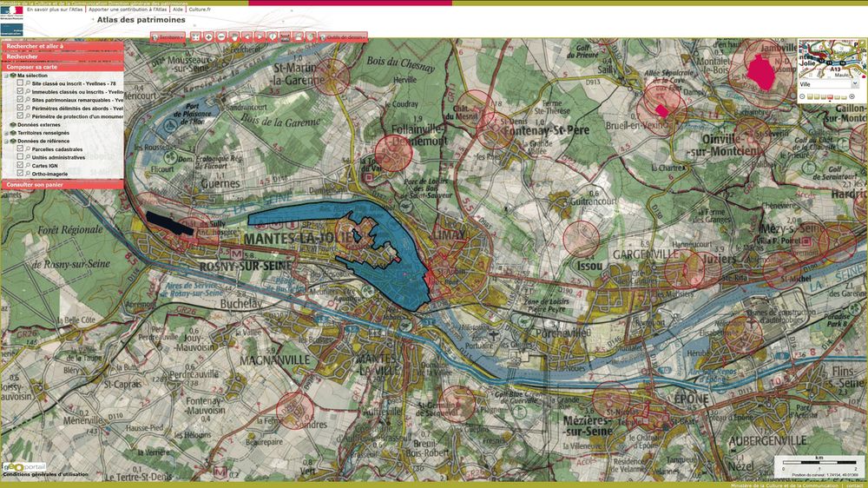Click zoom-in circle button on scale slider
Screen dimensions: 868x488
point(852,96)
